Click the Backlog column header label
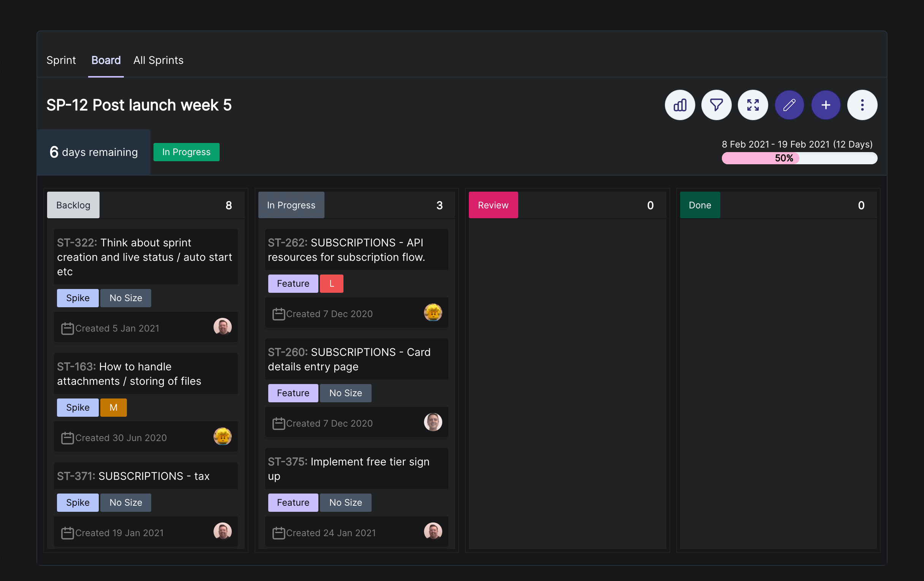 pos(73,205)
